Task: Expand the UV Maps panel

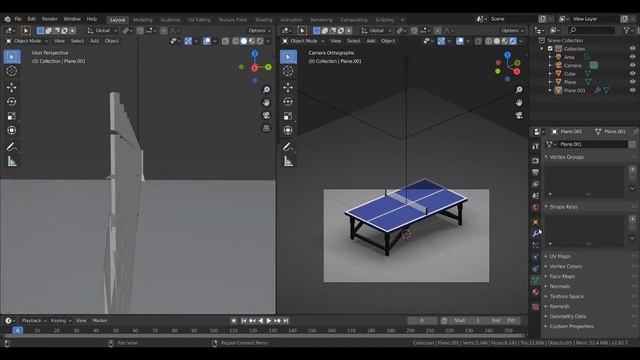Action: 560,256
